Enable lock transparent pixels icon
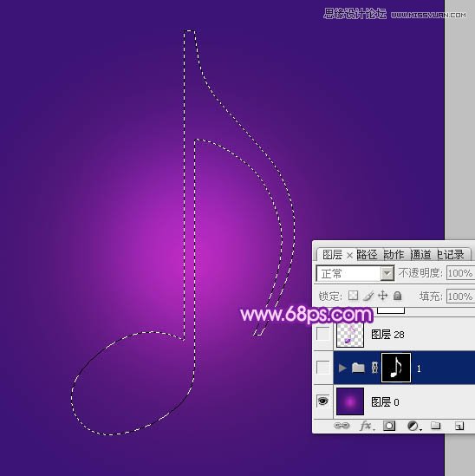Viewport: 475px width, 476px height. click(x=353, y=296)
